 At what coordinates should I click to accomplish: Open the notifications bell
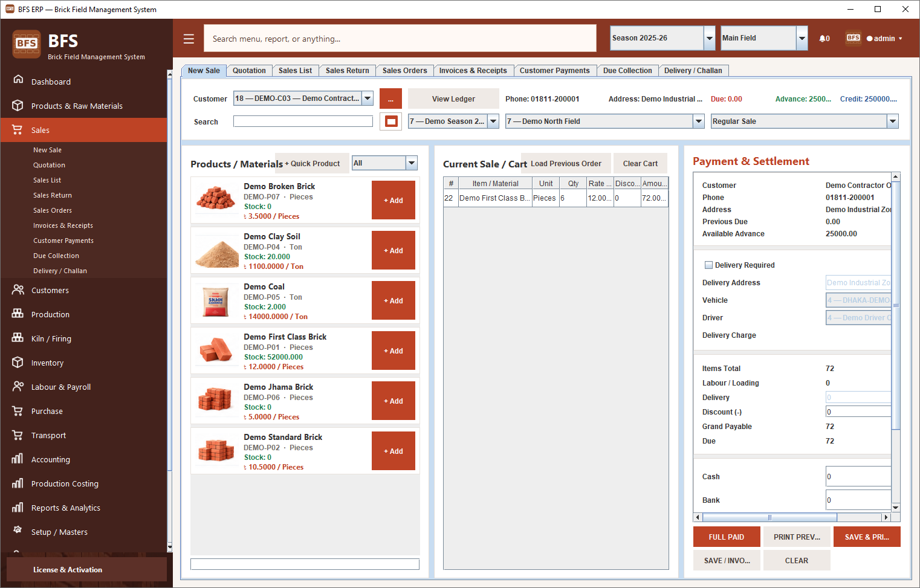[824, 39]
